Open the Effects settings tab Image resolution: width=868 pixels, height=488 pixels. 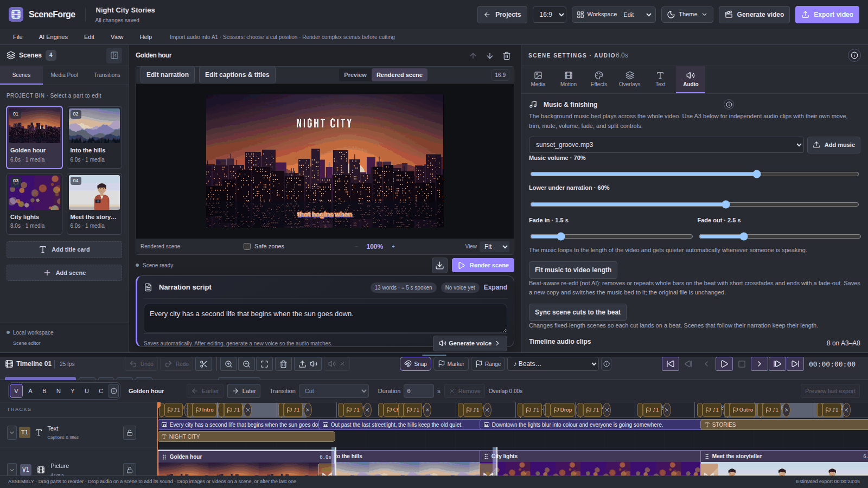pos(599,79)
